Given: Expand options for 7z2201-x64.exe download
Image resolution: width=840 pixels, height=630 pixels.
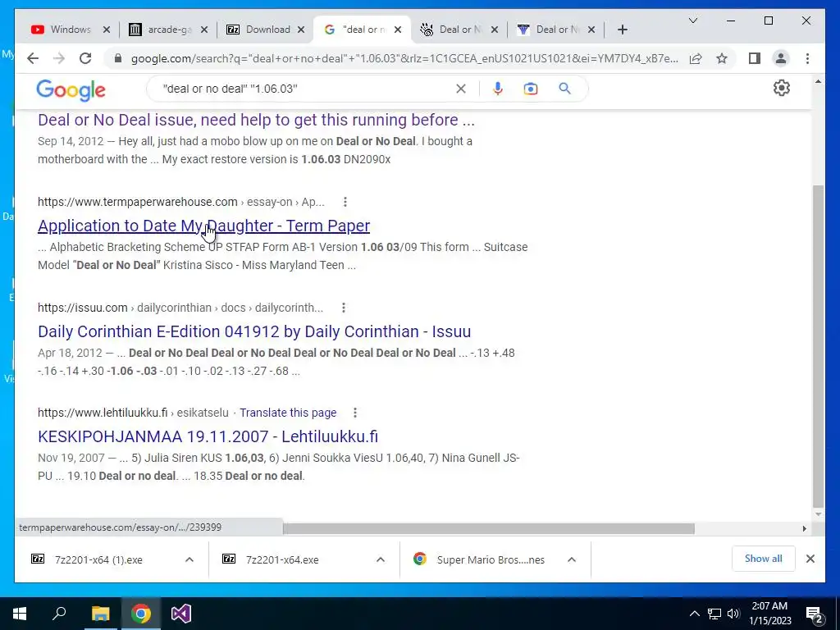Looking at the screenshot, I should pyautogui.click(x=381, y=559).
